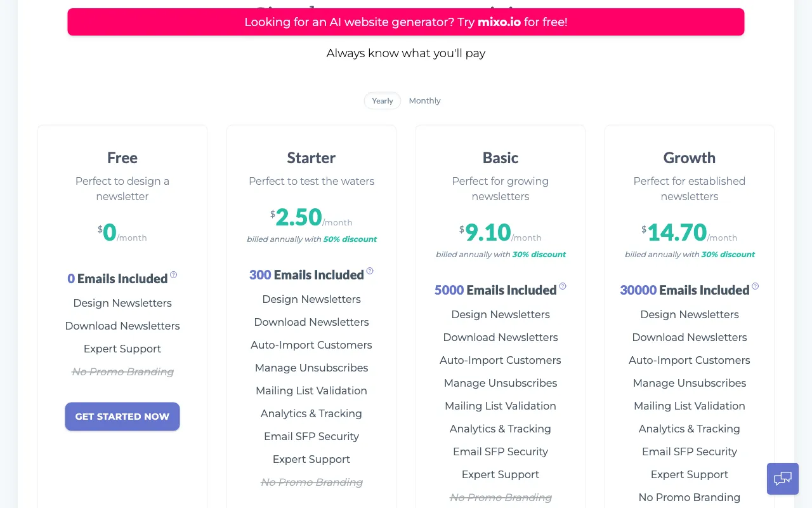Click struck-through 'No Promo Branding' in Free
The width and height of the screenshot is (812, 508).
pyautogui.click(x=122, y=371)
